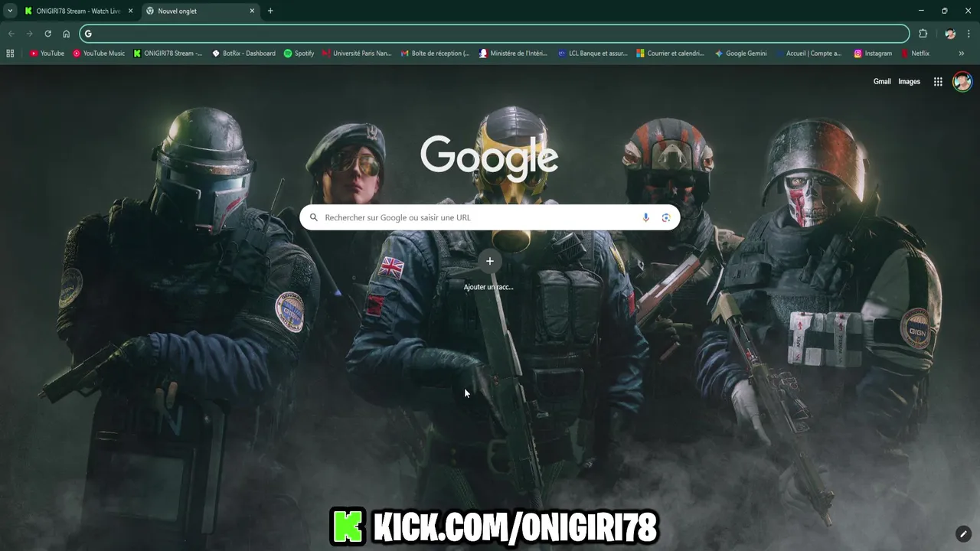Open the Instagram bookmark
Image resolution: width=980 pixels, height=551 pixels.
[873, 54]
